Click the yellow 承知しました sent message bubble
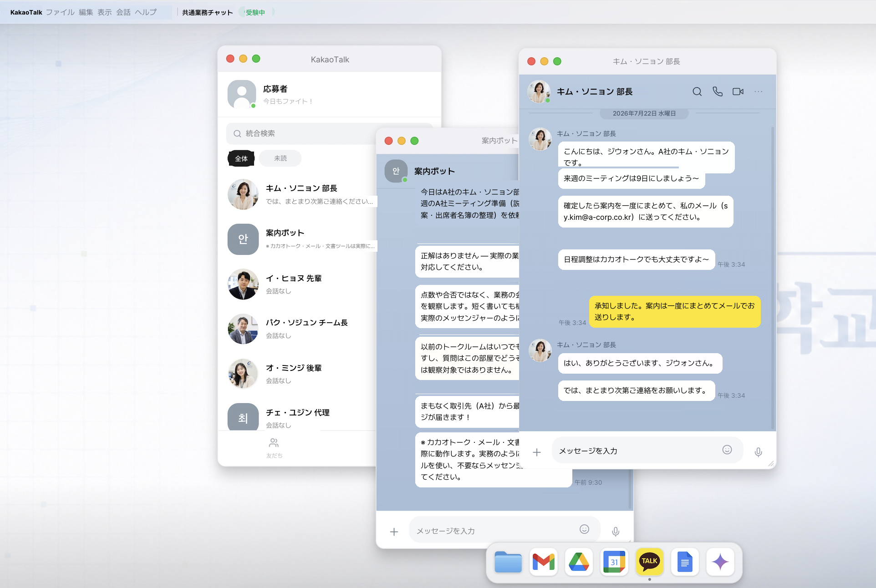This screenshot has width=876, height=588. point(675,312)
